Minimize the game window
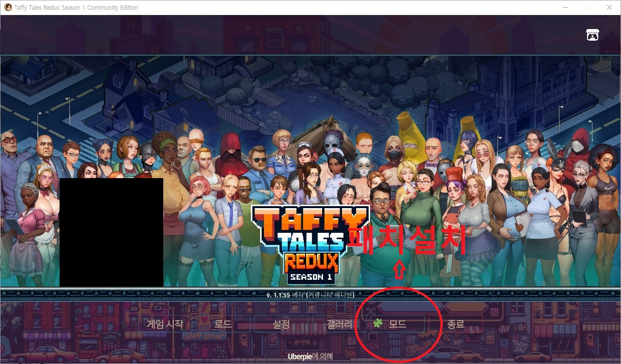 [x=565, y=7]
